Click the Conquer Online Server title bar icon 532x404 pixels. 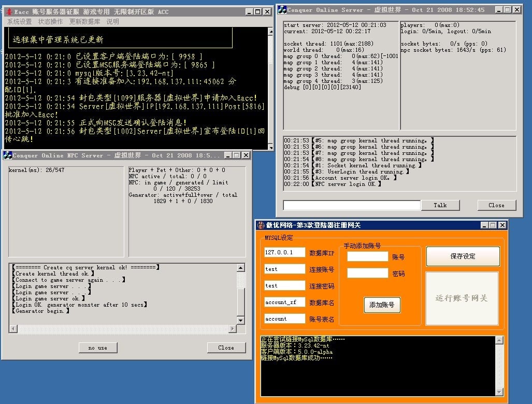(282, 9)
